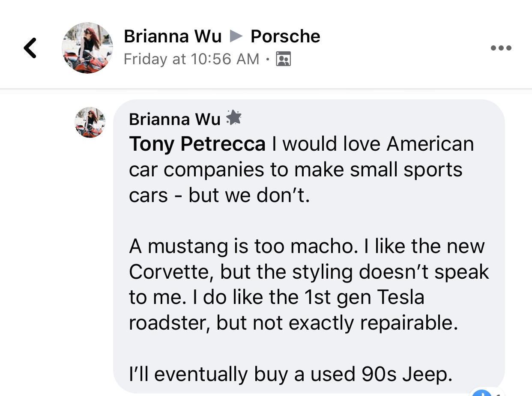Click the blue like reaction icon on the comment
532x396 pixels.
click(482, 393)
